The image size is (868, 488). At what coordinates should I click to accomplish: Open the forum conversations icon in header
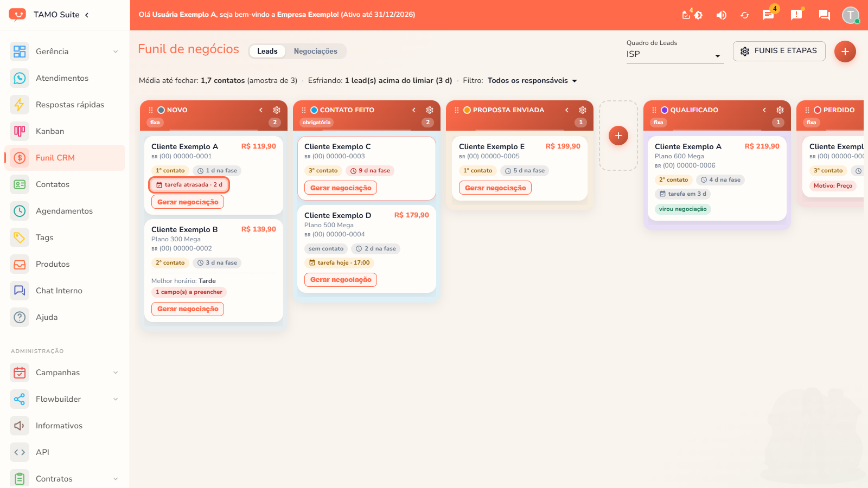click(825, 15)
